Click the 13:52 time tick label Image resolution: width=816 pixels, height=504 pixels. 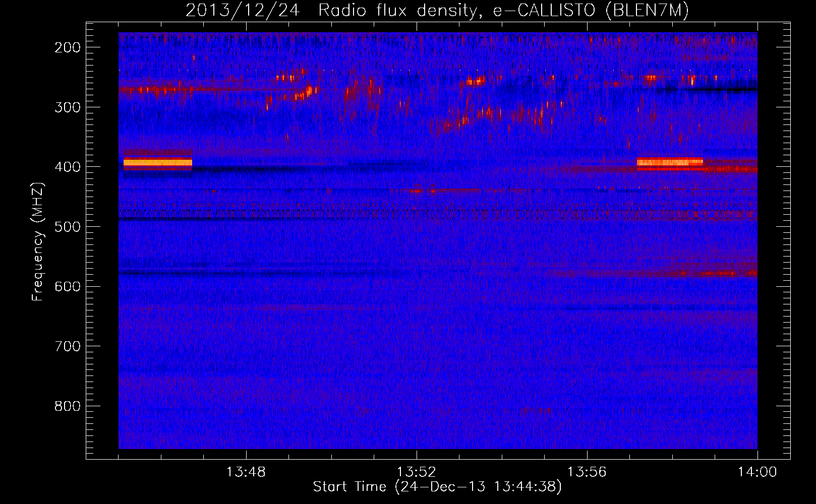[x=417, y=472]
